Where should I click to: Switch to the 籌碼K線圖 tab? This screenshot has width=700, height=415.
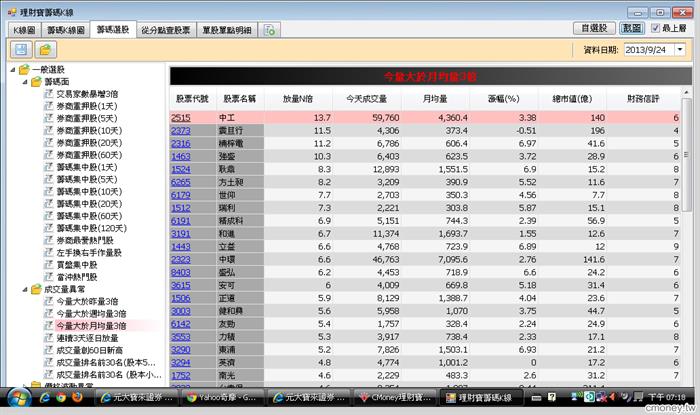[66, 30]
